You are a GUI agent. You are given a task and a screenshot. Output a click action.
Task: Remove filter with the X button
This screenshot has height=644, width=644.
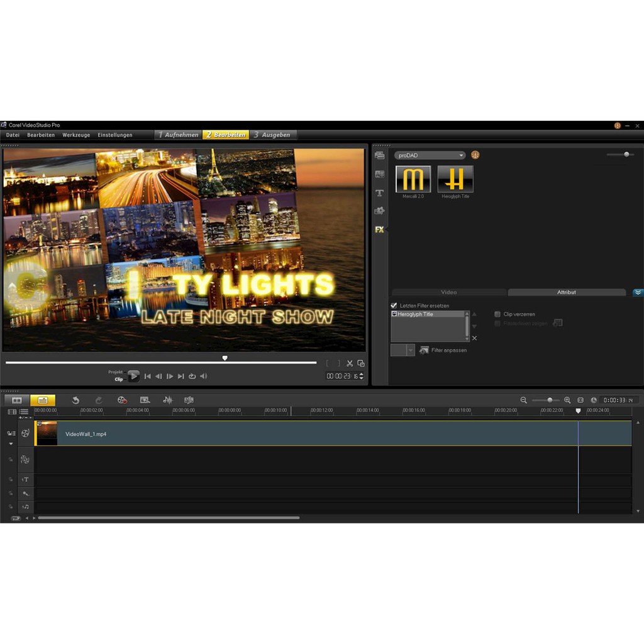[474, 338]
